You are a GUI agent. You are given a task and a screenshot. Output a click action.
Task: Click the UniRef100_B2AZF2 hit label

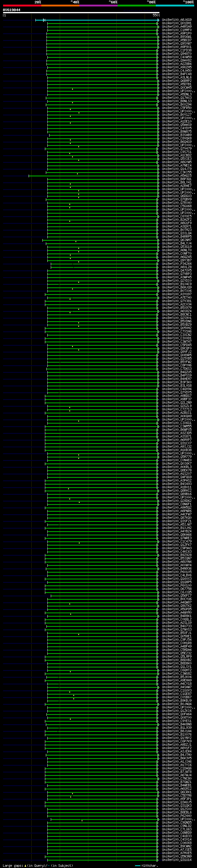coord(177,220)
